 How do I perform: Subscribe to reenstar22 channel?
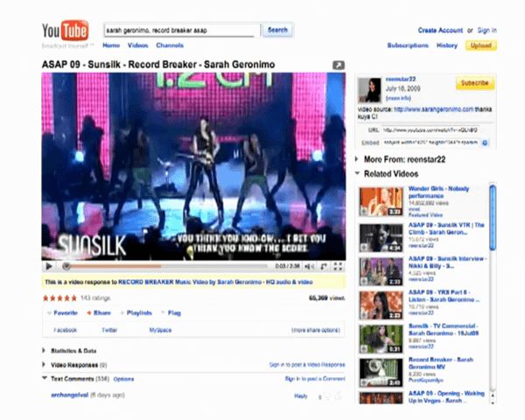point(475,83)
